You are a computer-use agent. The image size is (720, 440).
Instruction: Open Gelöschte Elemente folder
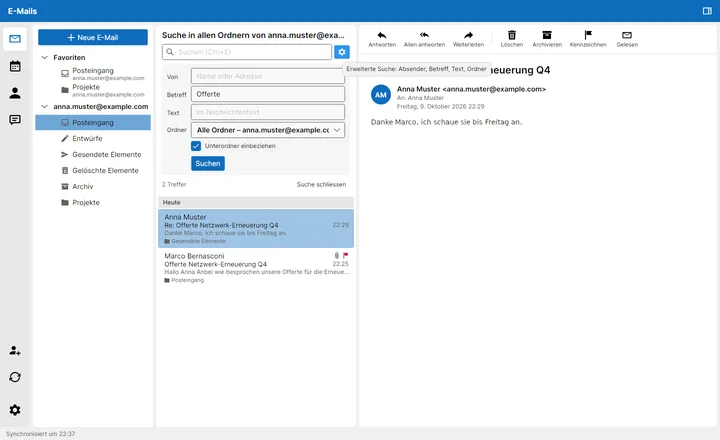pos(93,170)
